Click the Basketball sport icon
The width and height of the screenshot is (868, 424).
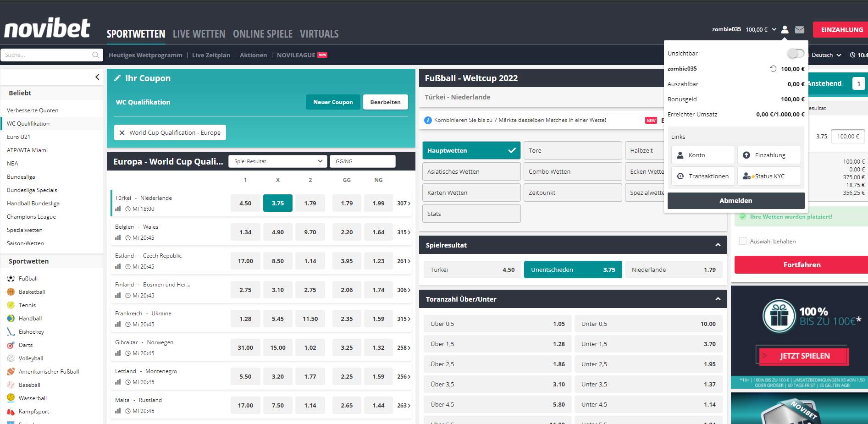11,292
